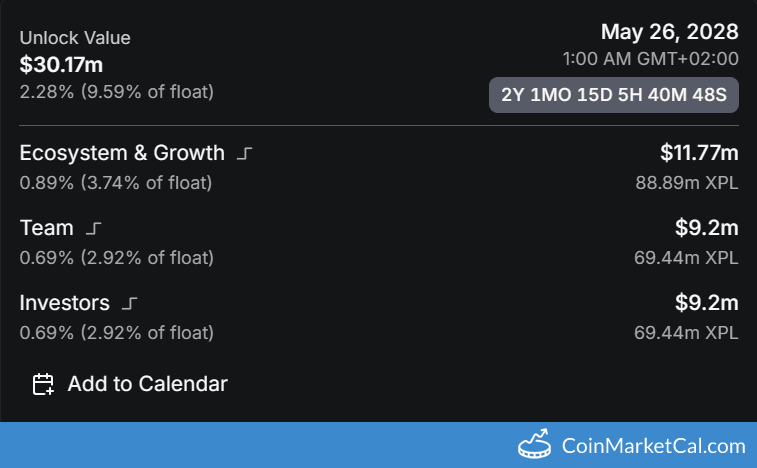Click the $30.17m unlock value
This screenshot has height=468, width=757.
coord(61,66)
